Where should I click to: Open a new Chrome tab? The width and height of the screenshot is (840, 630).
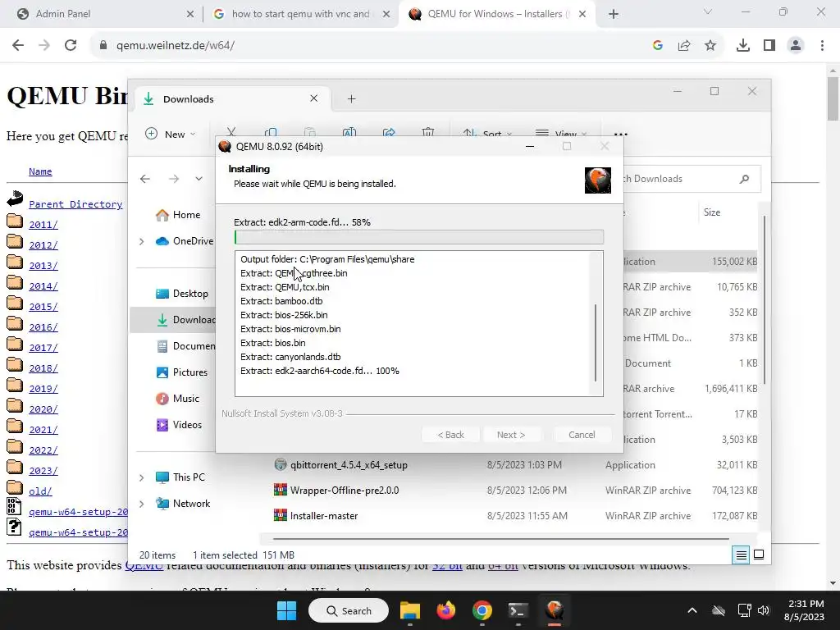tap(614, 14)
